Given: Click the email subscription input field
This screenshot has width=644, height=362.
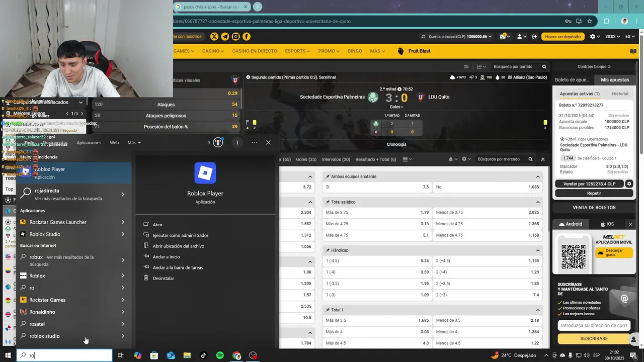Looking at the screenshot, I should coord(594,325).
